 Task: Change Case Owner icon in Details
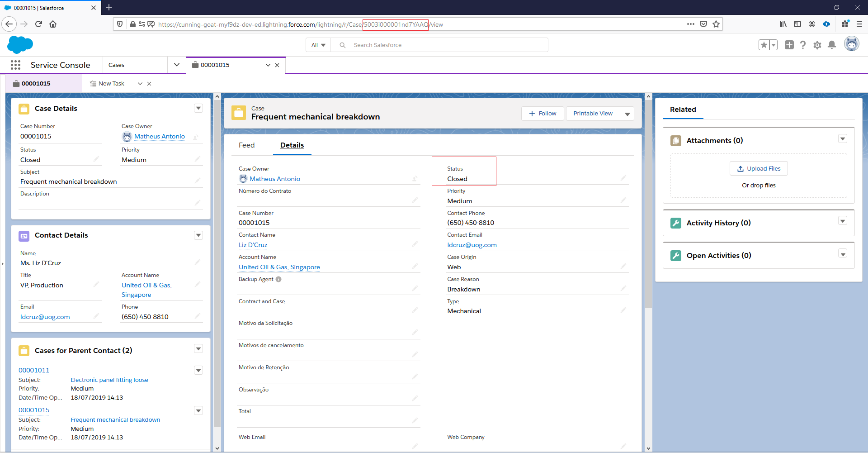click(415, 178)
